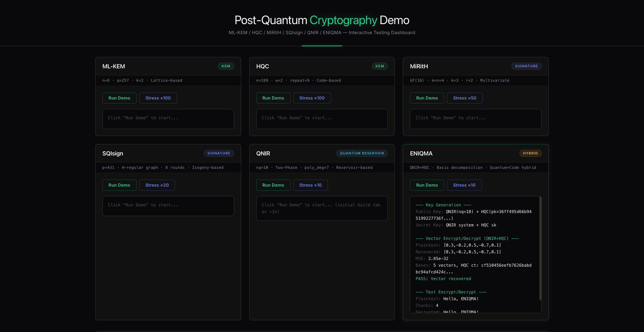Click the HYBRID badge on ENIQMA
644x332 pixels.
point(530,153)
